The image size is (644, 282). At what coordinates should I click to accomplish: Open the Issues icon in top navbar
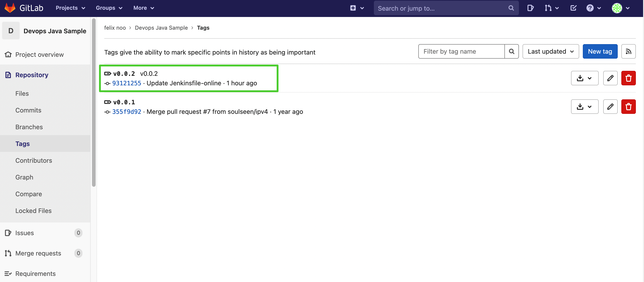click(x=530, y=8)
